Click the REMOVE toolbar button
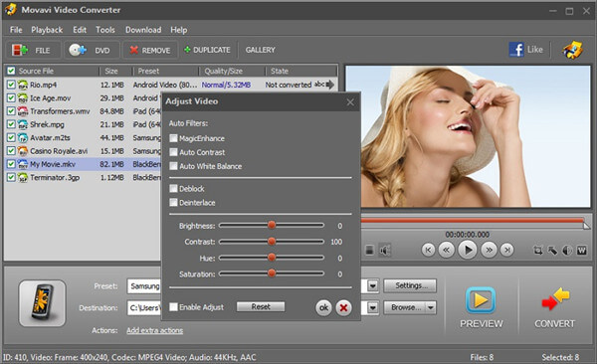Viewport: 597px width, 364px height. [x=150, y=50]
